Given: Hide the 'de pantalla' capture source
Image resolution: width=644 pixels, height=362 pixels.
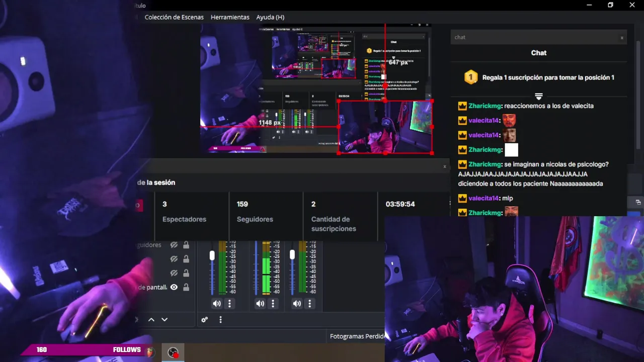Looking at the screenshot, I should coord(174,287).
